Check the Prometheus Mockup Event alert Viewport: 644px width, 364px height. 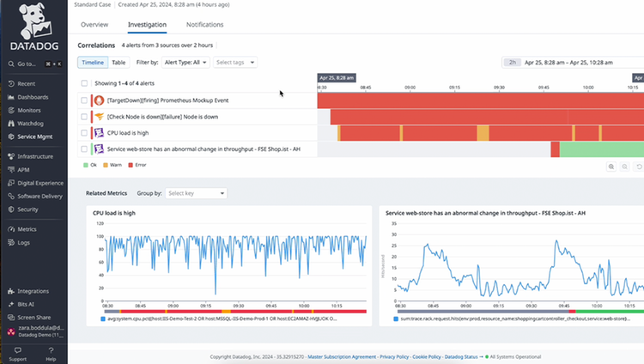click(x=84, y=100)
